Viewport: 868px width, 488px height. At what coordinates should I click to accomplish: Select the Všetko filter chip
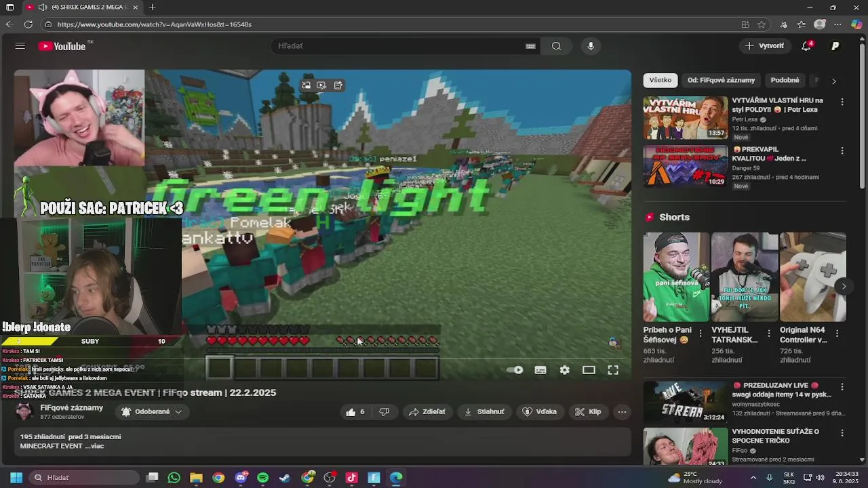(660, 80)
